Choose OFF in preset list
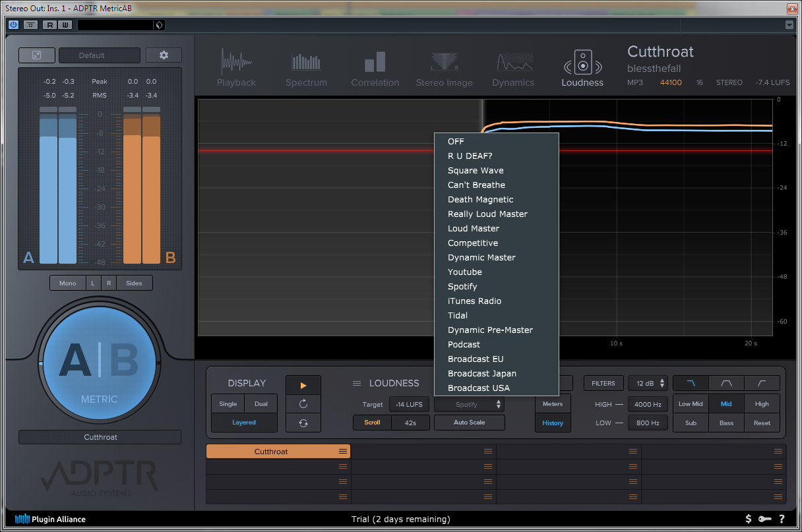The image size is (802, 532). (496, 141)
